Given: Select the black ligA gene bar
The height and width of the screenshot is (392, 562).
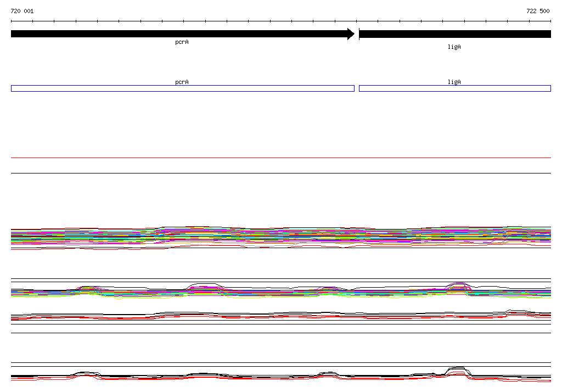Looking at the screenshot, I should tap(455, 34).
